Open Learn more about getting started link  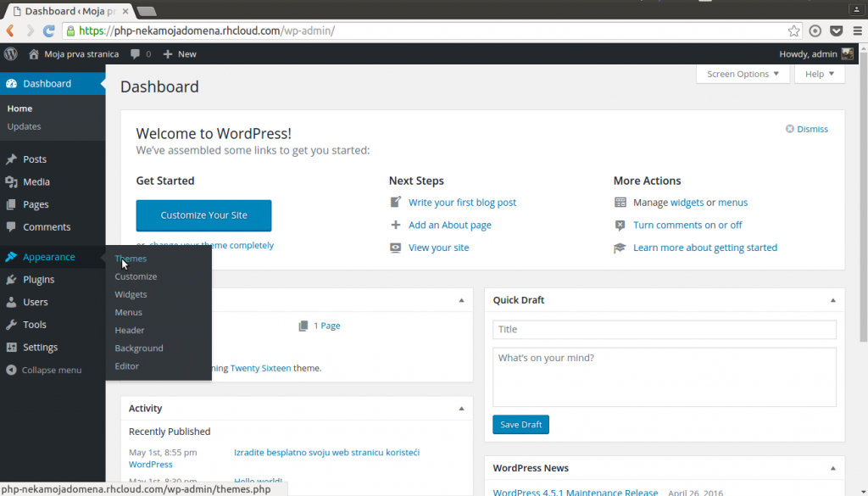point(705,248)
